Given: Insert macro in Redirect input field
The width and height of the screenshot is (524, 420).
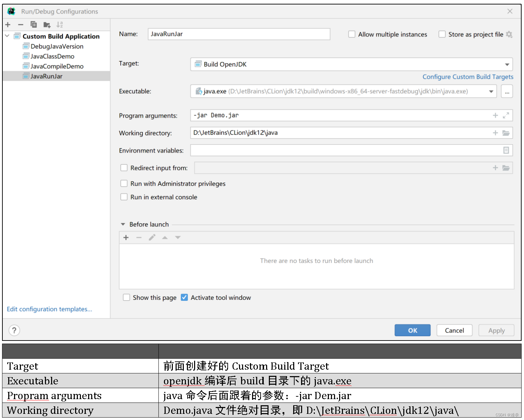Looking at the screenshot, I should coord(495,168).
